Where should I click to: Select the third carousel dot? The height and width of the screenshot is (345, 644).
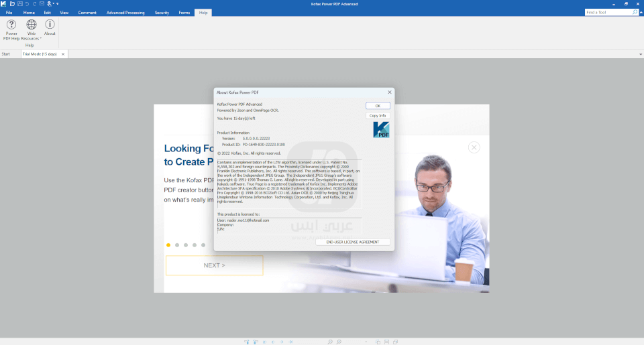[186, 245]
